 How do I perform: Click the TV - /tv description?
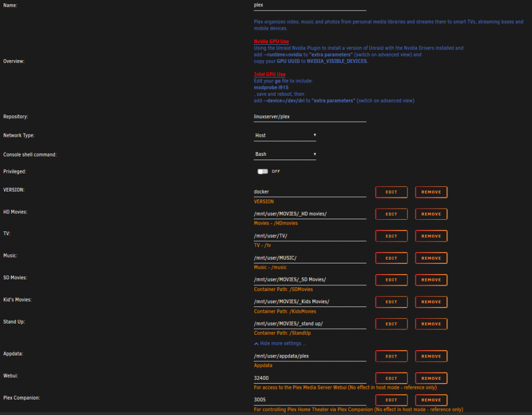coord(262,245)
